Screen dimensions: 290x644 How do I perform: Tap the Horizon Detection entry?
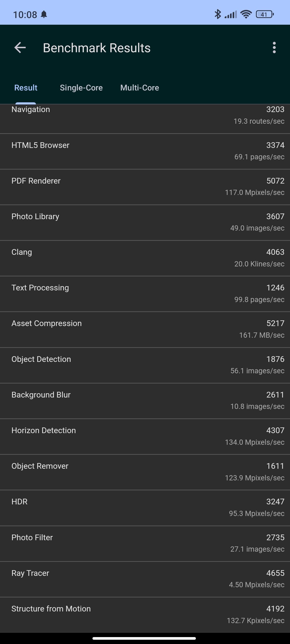(145, 436)
